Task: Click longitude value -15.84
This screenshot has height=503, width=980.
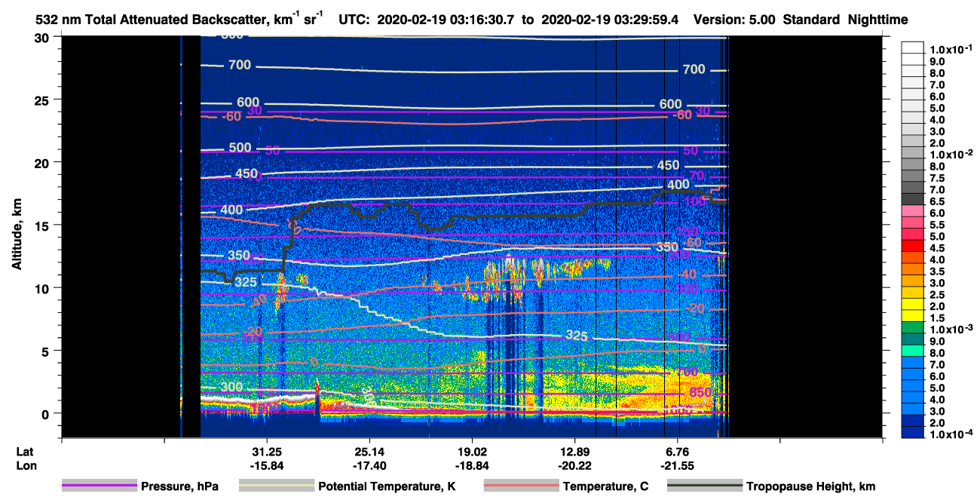Action: coord(267,465)
